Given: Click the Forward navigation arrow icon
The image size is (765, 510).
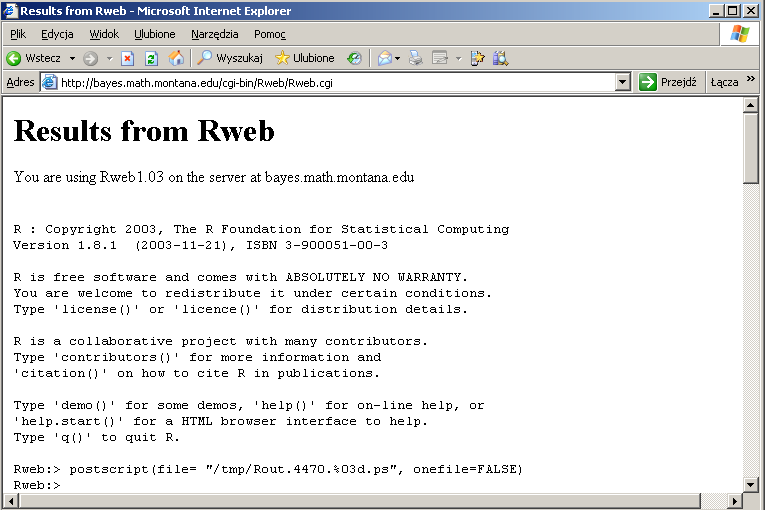Looking at the screenshot, I should pos(90,59).
